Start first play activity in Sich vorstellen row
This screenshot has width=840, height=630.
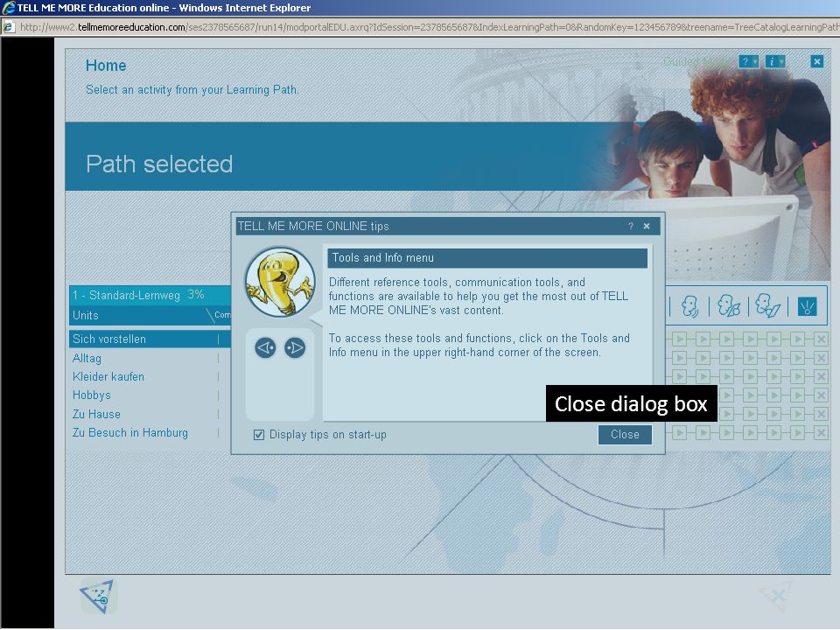(x=680, y=339)
